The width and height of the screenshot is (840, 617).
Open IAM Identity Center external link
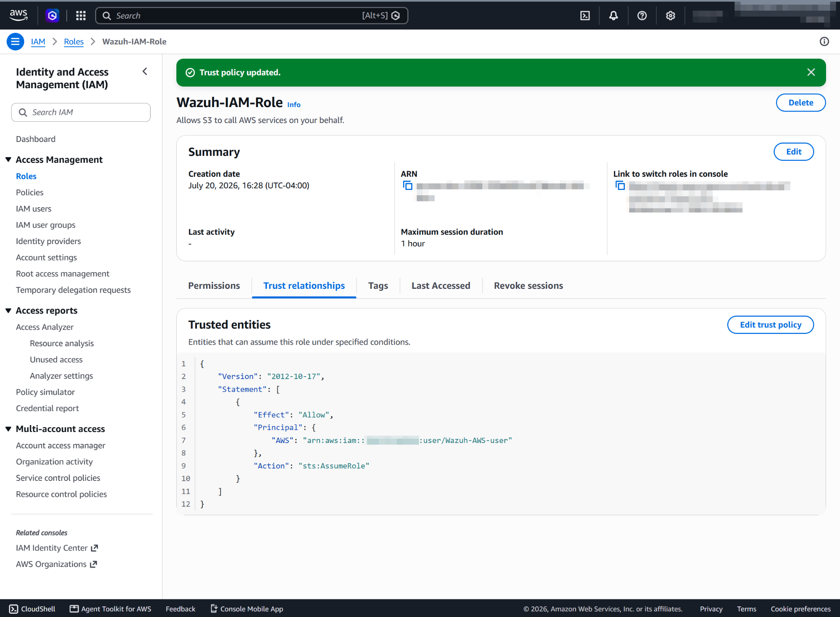click(x=57, y=548)
